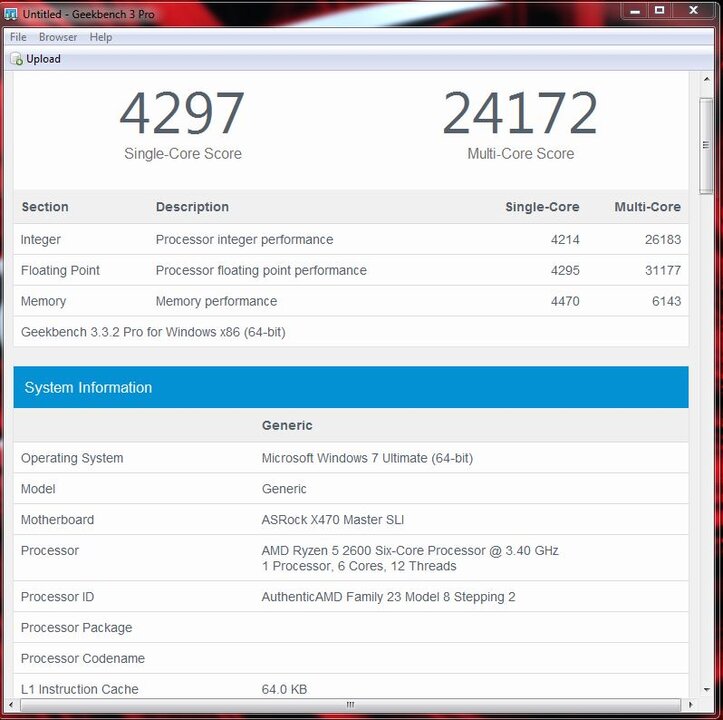This screenshot has width=723, height=720.
Task: Click Integer single-core value 4214
Action: click(x=565, y=240)
